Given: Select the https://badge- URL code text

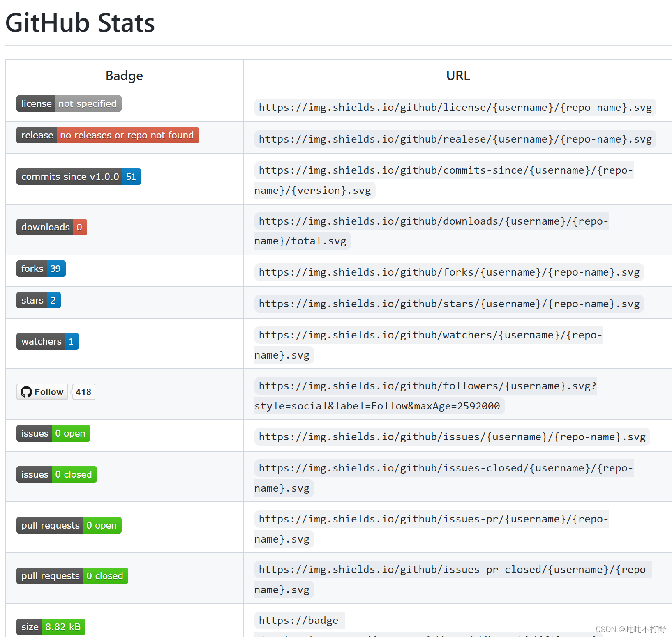Looking at the screenshot, I should pyautogui.click(x=300, y=621).
